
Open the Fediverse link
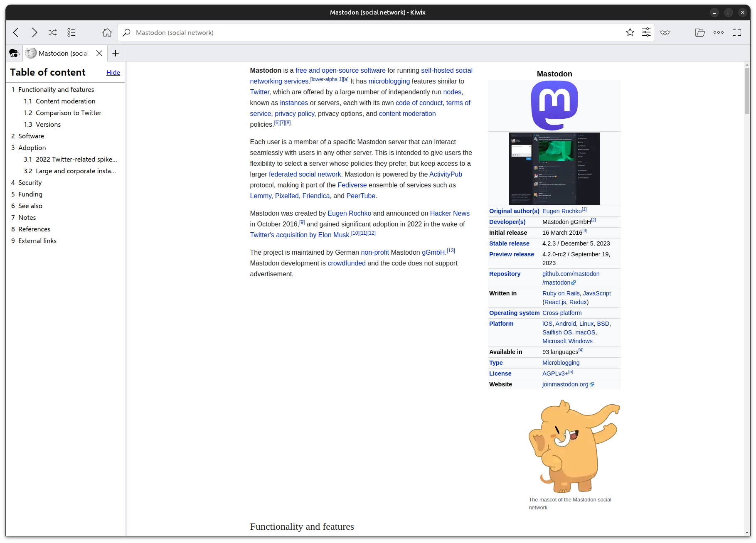click(x=352, y=185)
